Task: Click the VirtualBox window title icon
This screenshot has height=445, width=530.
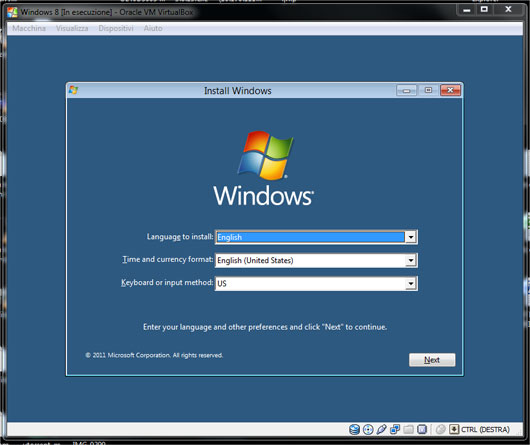Action: (13, 12)
